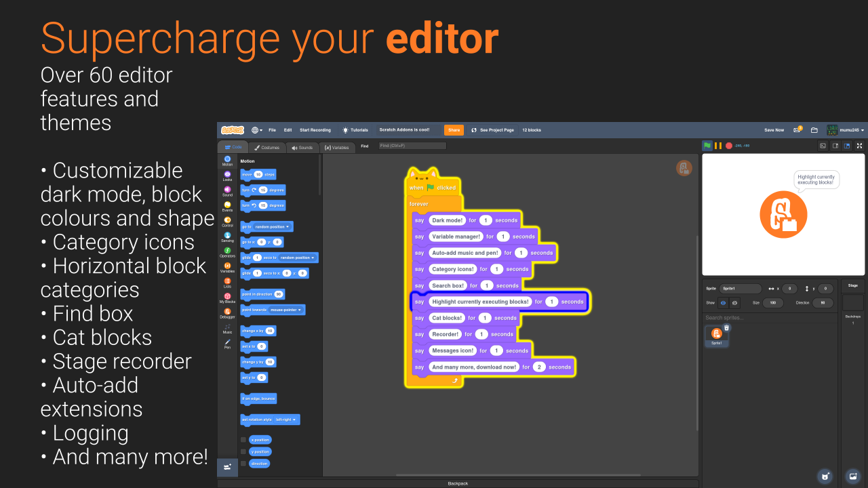
Task: Open the messages envelope icon
Action: click(x=798, y=130)
